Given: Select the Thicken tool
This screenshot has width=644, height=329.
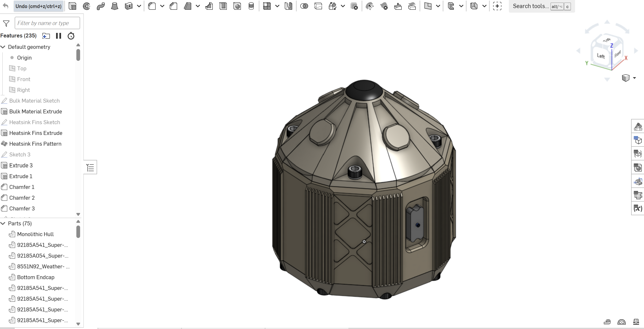Looking at the screenshot, I should coord(129,6).
